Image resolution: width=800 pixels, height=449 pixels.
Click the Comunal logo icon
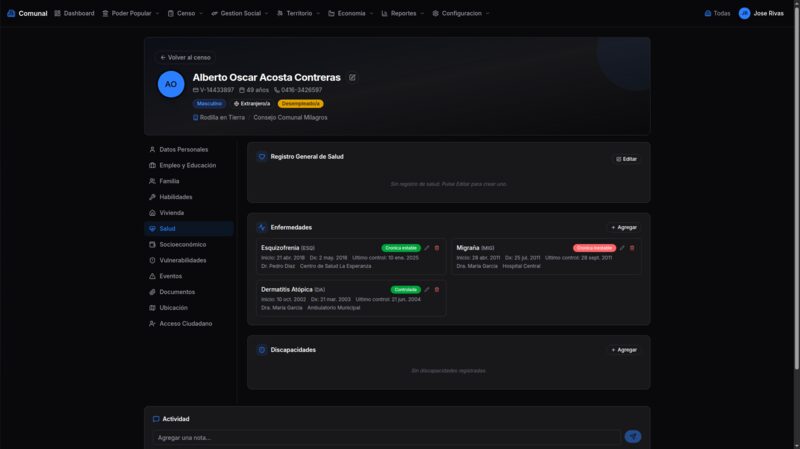[x=11, y=13]
